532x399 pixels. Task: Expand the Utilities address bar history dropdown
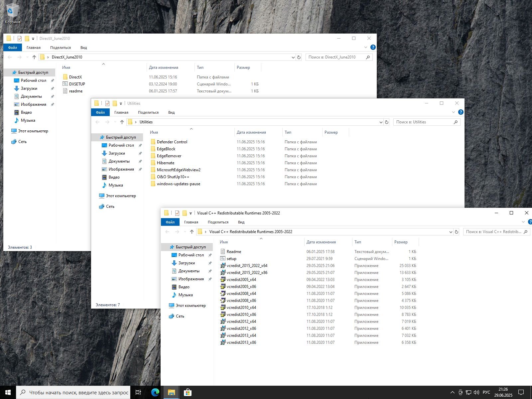[x=381, y=122]
